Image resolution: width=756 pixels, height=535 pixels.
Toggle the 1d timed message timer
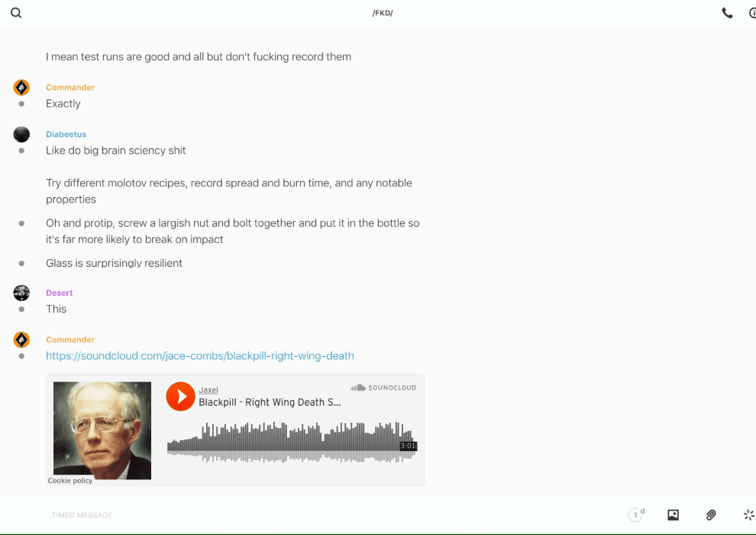tap(636, 515)
